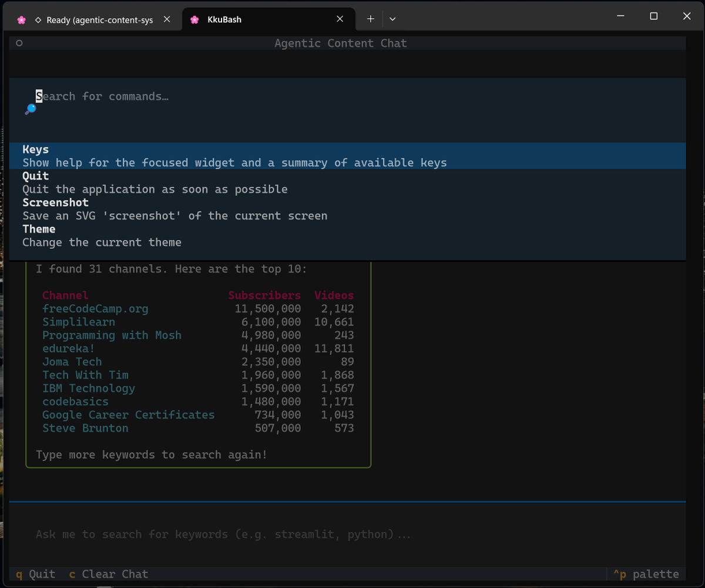Click the Steve Brunton channel name
This screenshot has width=705, height=588.
[x=85, y=428]
